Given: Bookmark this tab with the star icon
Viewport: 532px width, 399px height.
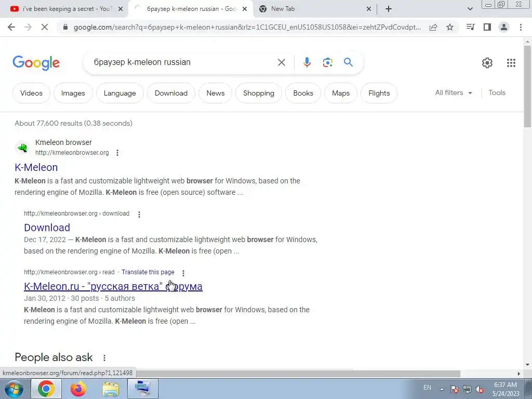Looking at the screenshot, I should click(450, 27).
